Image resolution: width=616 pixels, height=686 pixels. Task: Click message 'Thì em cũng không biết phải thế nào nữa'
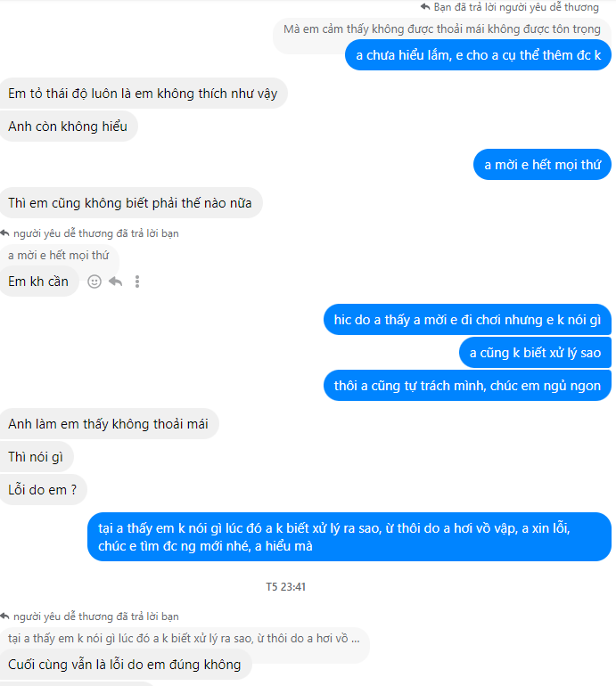point(130,203)
